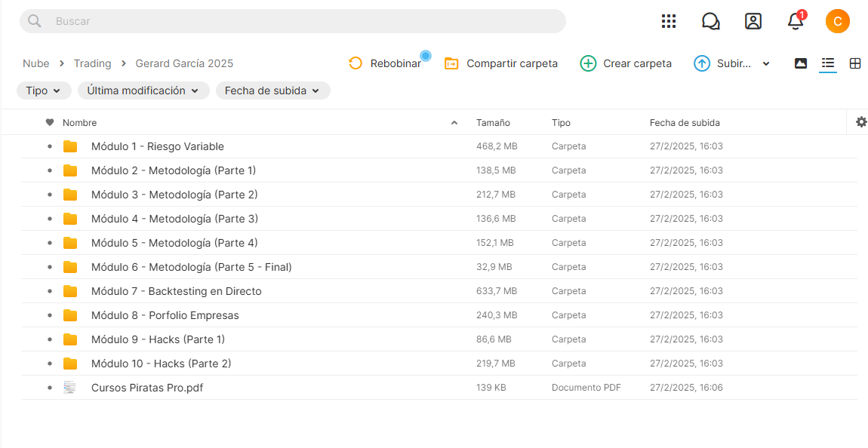Select Módulo 4 - Metodología (Parte 3) folder icon
Screen dimensions: 868x448
point(70,219)
